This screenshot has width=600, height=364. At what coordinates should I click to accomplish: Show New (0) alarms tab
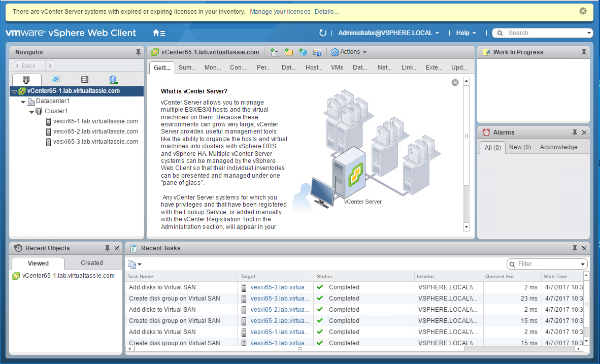(x=520, y=147)
